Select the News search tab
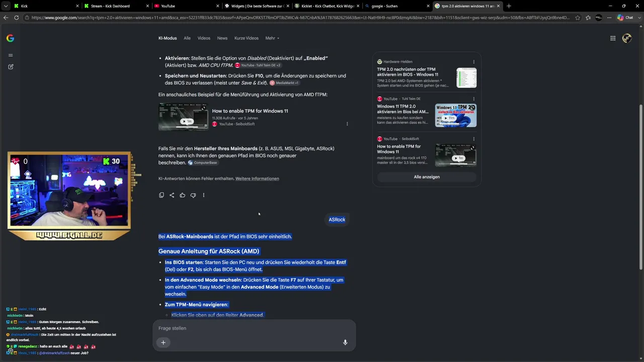Viewport: 644px width, 362px height. (222, 38)
